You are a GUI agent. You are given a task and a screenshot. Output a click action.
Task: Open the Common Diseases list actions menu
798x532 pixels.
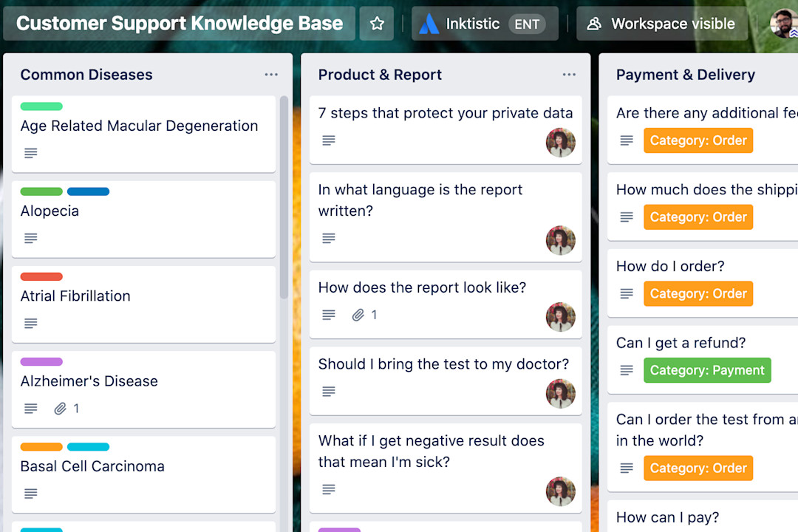click(x=271, y=74)
